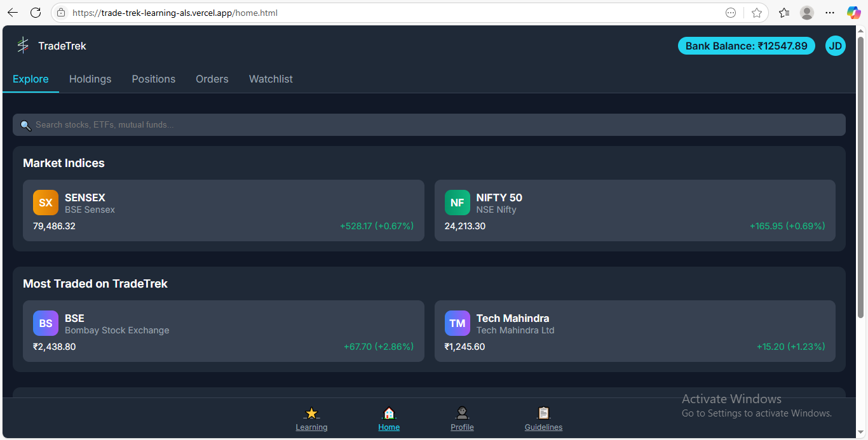The image size is (868, 440).
Task: Add page to favorites star icon
Action: [x=757, y=13]
